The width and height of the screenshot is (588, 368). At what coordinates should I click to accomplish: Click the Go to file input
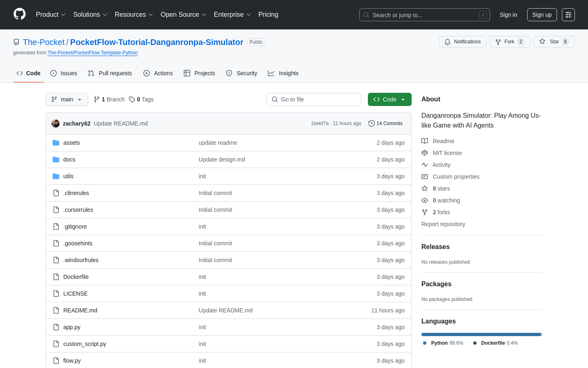pos(314,99)
